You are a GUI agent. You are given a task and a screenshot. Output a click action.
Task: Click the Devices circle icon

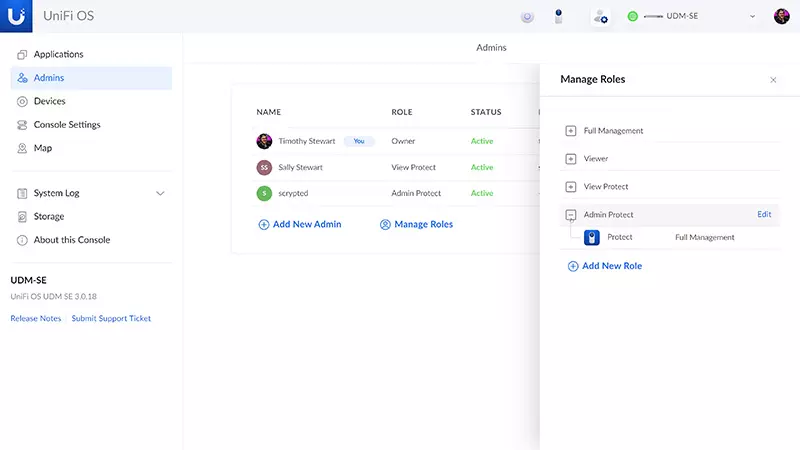coord(22,102)
